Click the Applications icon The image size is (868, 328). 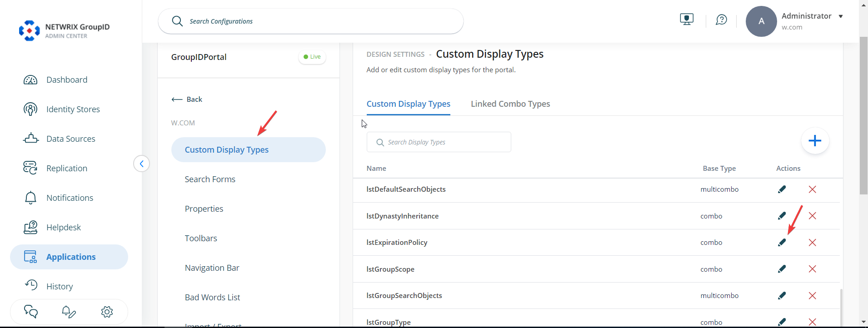coord(30,257)
